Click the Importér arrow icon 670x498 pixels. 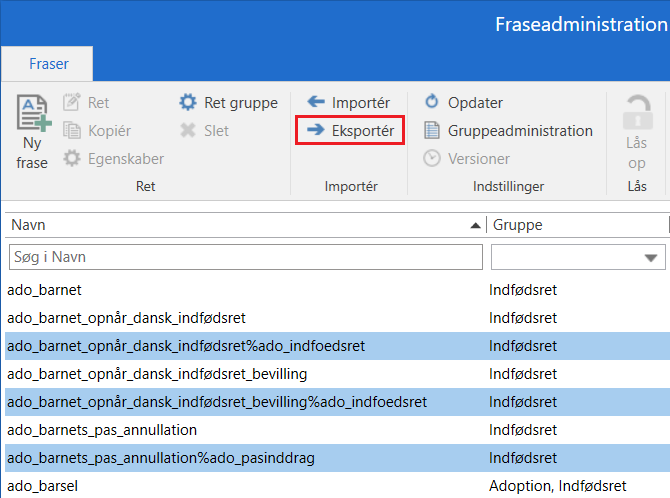316,102
